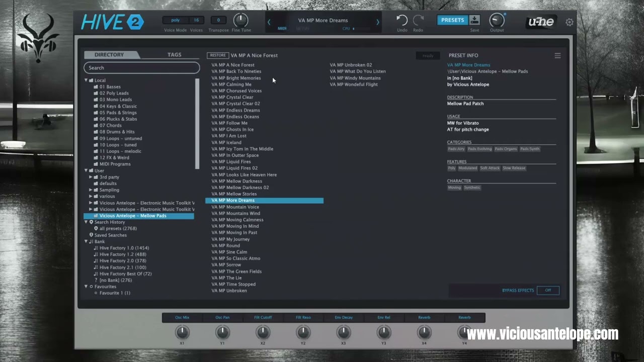Screen dimensions: 644x362
Task: Expand the various folder
Action: pyautogui.click(x=91, y=197)
